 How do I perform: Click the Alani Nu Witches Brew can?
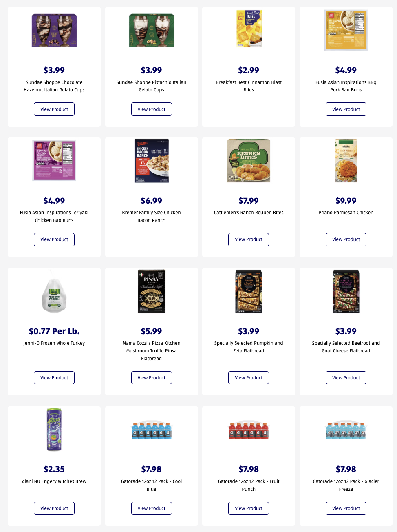[x=54, y=430]
